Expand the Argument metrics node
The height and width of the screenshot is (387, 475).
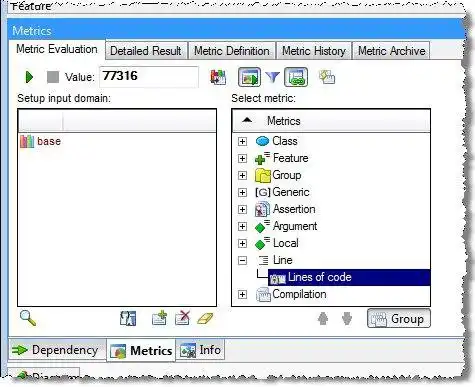pos(242,226)
